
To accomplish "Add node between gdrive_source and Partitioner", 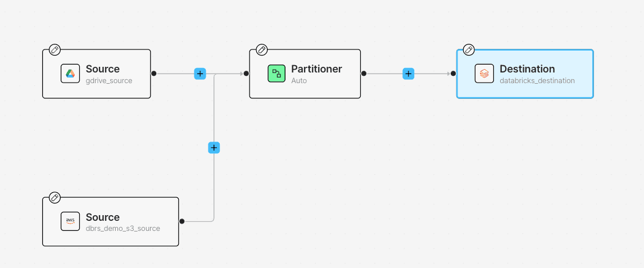I will 200,74.
